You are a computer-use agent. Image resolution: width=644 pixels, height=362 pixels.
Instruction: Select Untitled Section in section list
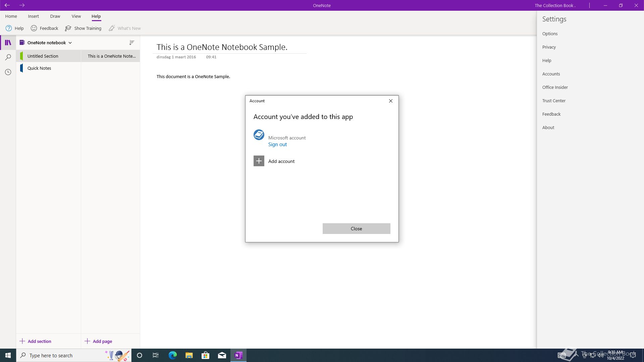[49, 56]
